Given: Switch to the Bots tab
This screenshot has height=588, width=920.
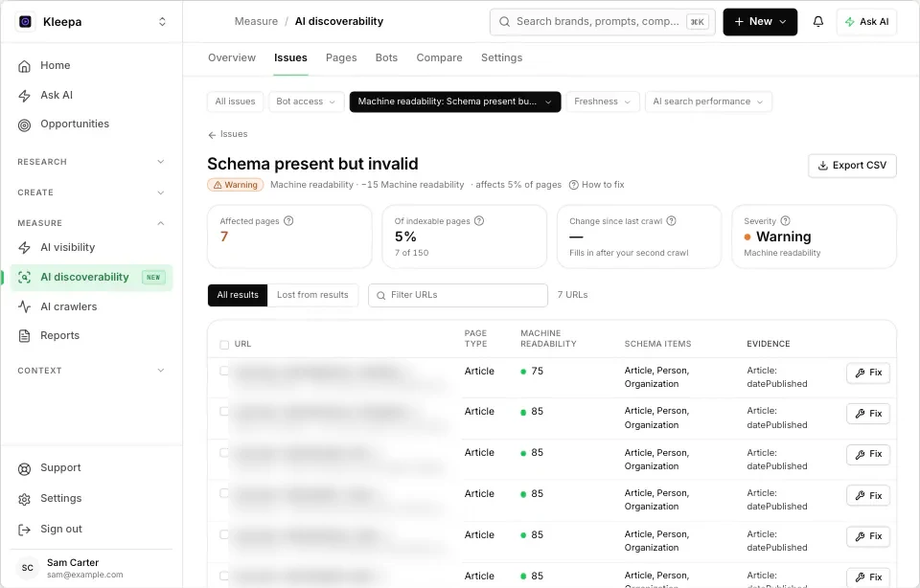Looking at the screenshot, I should 386,57.
